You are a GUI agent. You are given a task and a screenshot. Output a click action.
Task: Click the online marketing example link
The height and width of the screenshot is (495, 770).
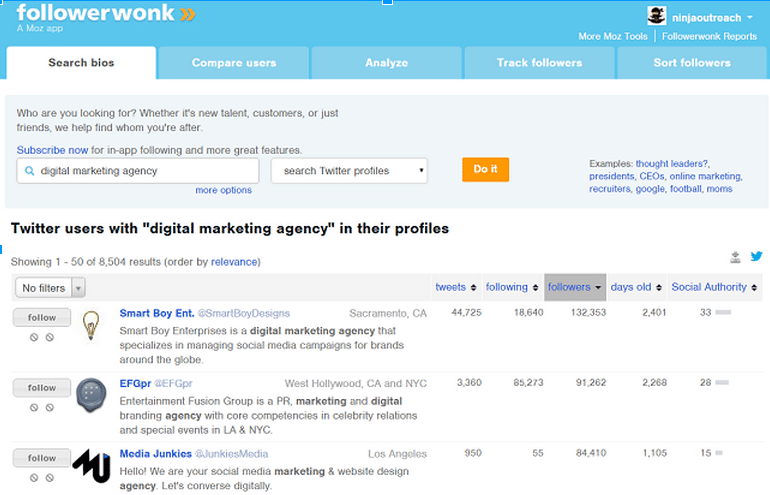705,176
